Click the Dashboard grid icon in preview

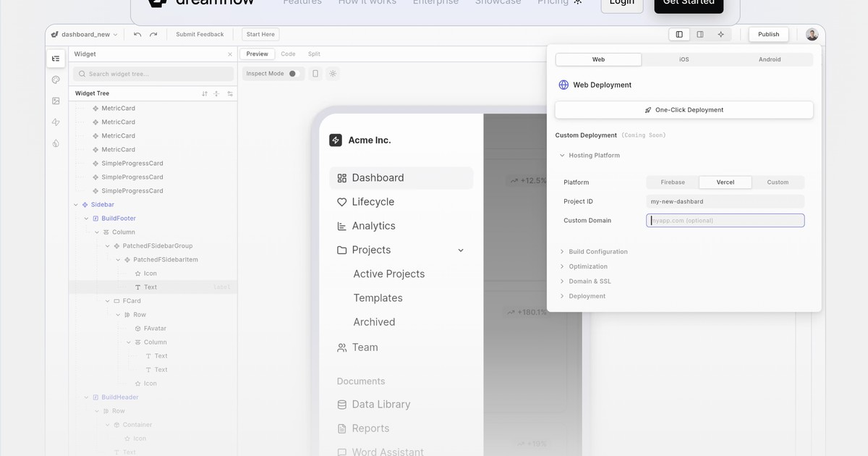click(342, 178)
